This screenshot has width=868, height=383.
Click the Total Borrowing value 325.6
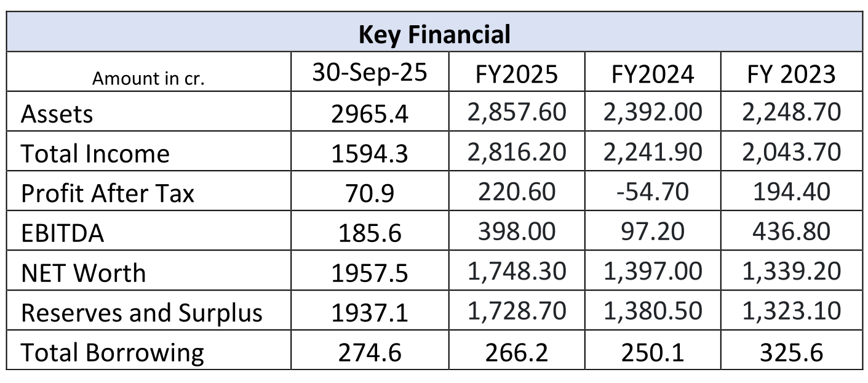791,353
